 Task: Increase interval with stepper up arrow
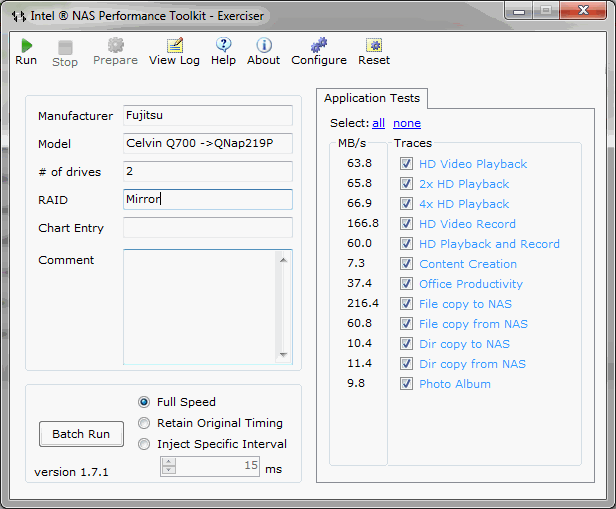pos(169,462)
